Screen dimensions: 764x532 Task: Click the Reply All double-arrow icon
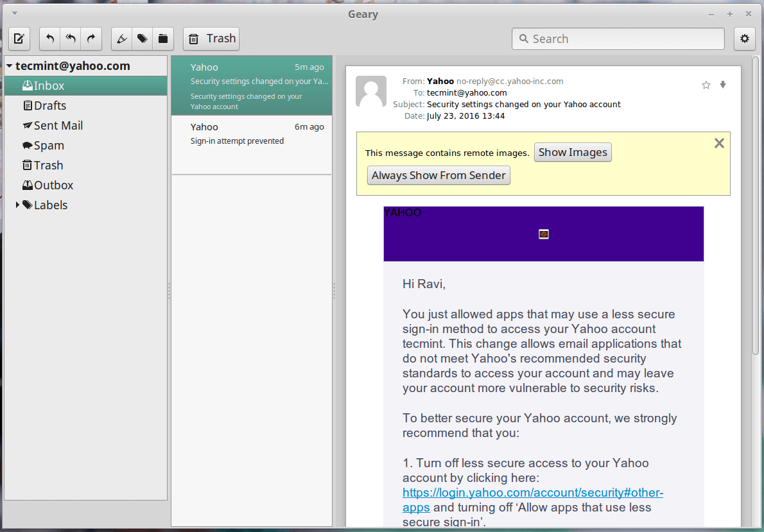[71, 39]
